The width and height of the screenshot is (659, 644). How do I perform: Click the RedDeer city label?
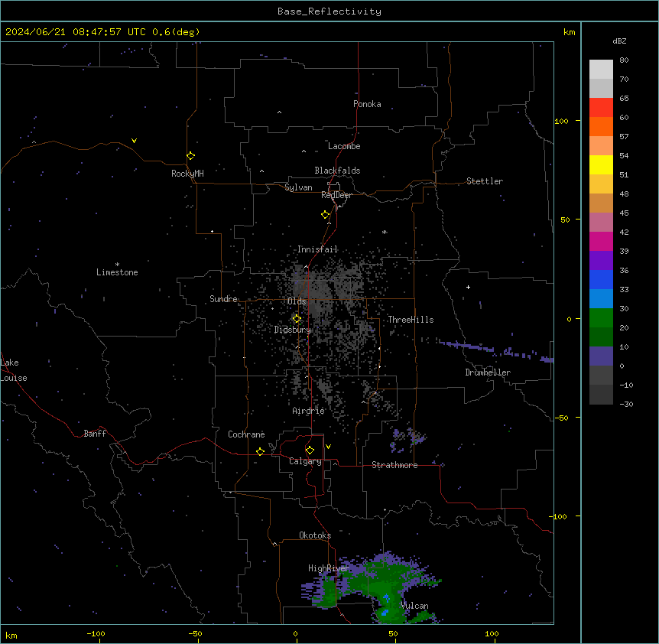tap(336, 195)
